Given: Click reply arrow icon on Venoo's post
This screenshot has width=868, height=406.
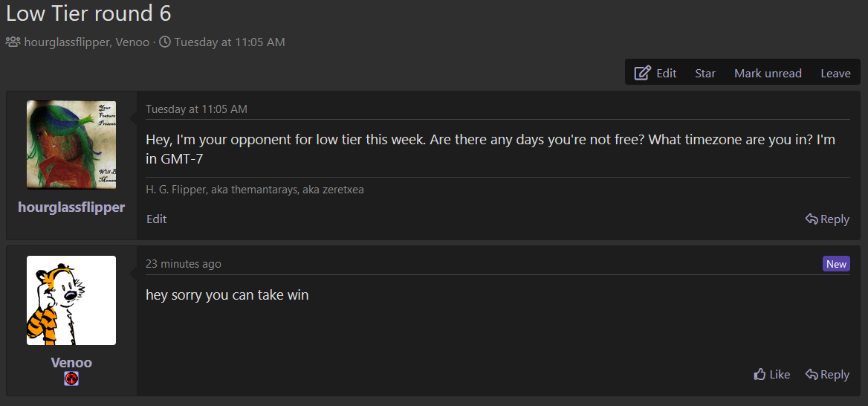Looking at the screenshot, I should pyautogui.click(x=812, y=375).
